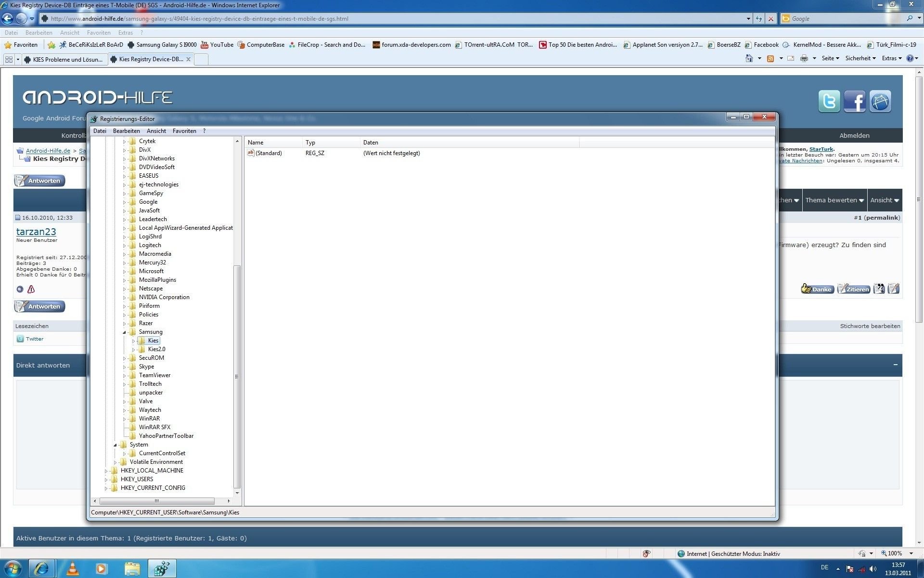Expand HKEY_CURRENT_CONFIG hive
The height and width of the screenshot is (578, 924).
click(x=106, y=488)
